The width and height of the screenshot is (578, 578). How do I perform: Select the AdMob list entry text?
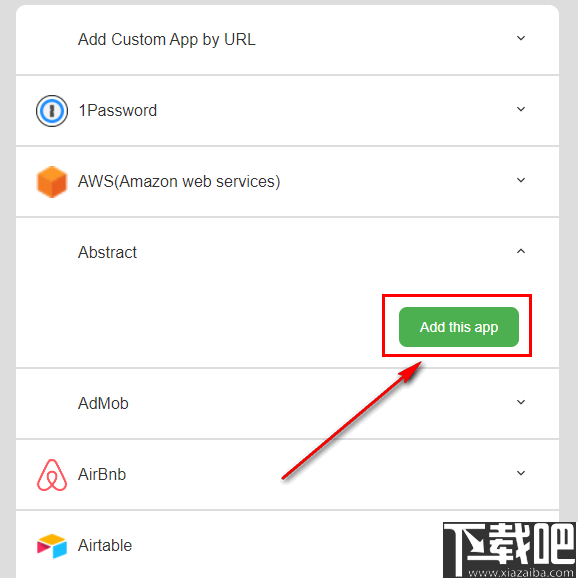pos(103,404)
